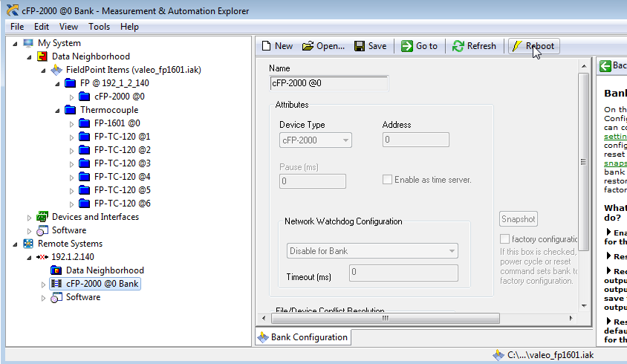Expand the cFP-2000 @0 Bank node
Image resolution: width=627 pixels, height=364 pixels.
[x=43, y=285]
